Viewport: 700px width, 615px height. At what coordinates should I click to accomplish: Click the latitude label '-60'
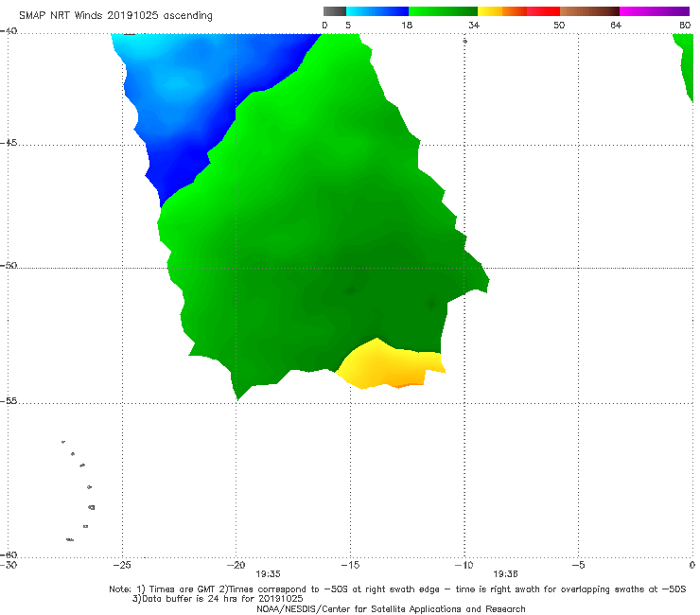click(x=9, y=554)
